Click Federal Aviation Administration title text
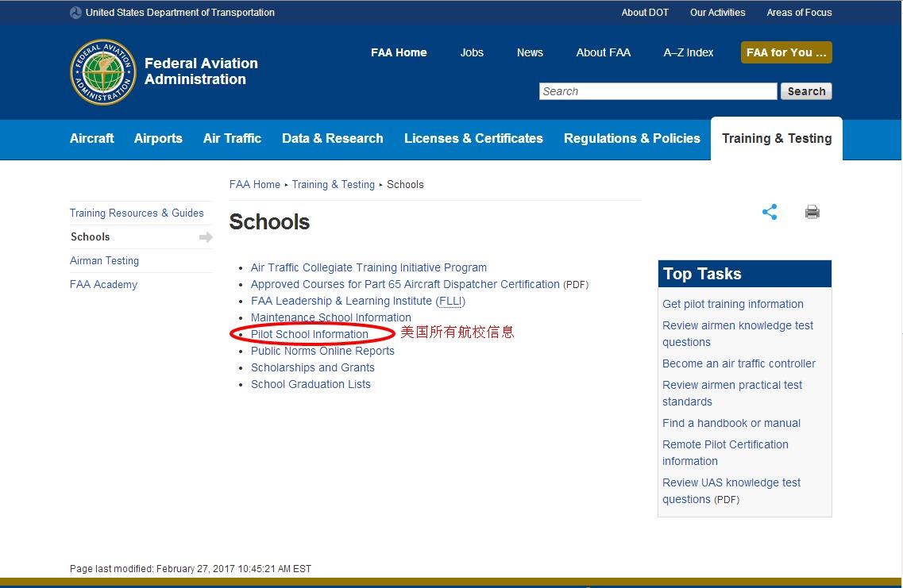The image size is (903, 588). tap(201, 71)
